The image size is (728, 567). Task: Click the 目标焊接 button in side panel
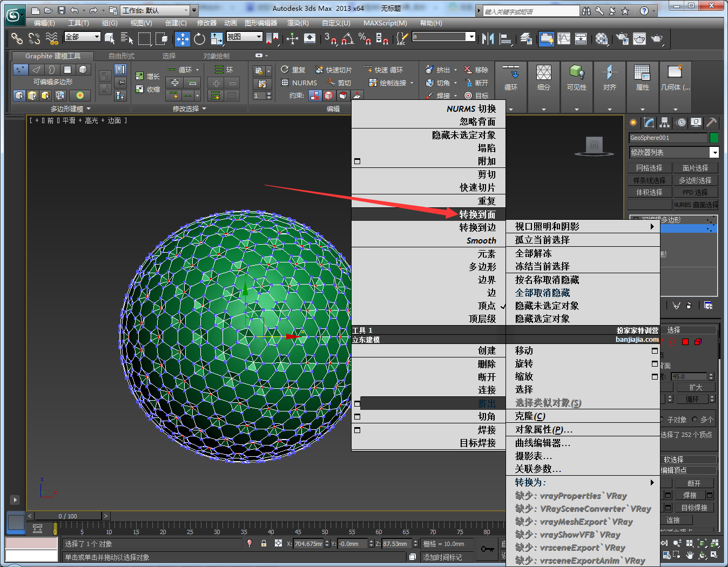(694, 508)
